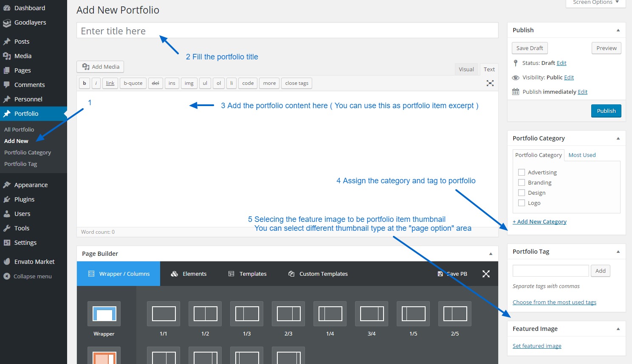Enable the Logo category checkbox
Image resolution: width=632 pixels, height=364 pixels.
(522, 203)
